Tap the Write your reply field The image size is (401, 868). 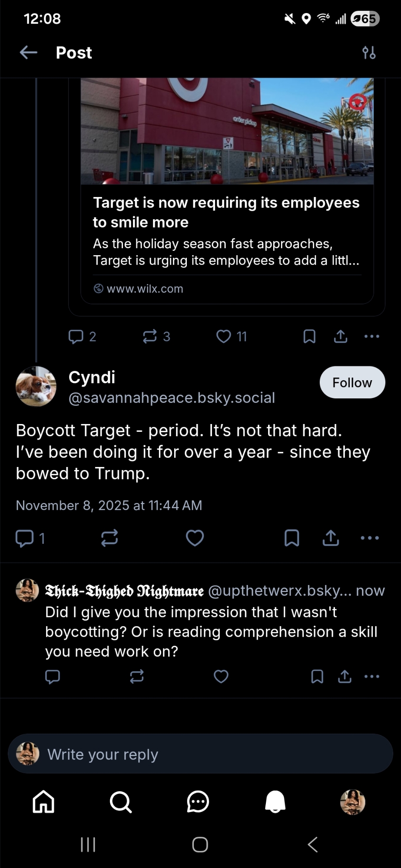200,754
